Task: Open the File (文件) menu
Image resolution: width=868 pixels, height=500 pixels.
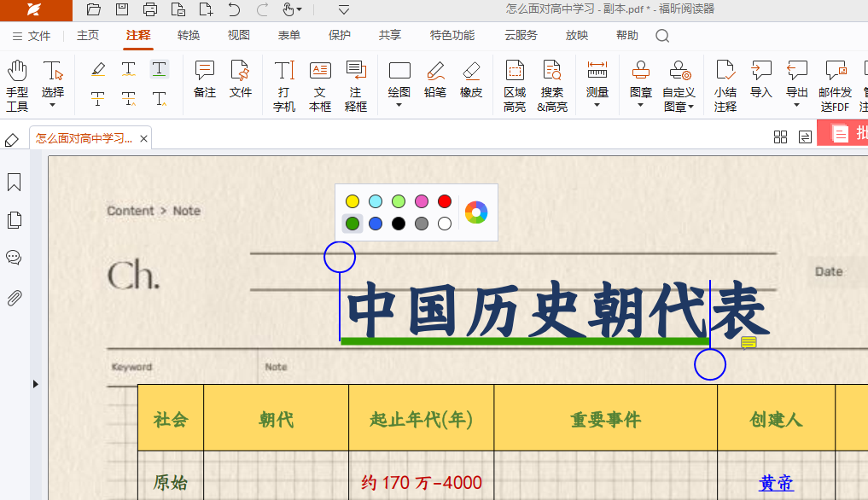Action: 32,36
